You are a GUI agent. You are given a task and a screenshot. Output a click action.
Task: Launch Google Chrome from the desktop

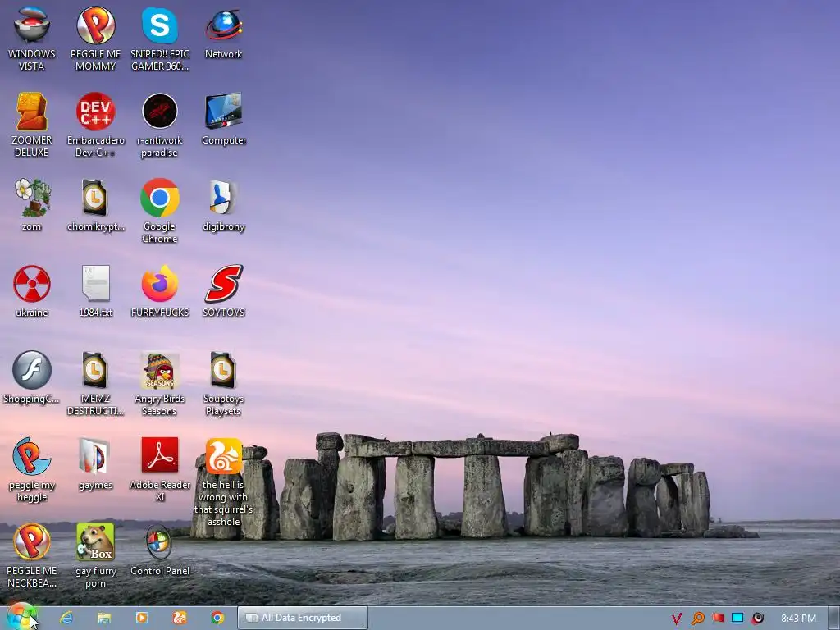click(160, 211)
